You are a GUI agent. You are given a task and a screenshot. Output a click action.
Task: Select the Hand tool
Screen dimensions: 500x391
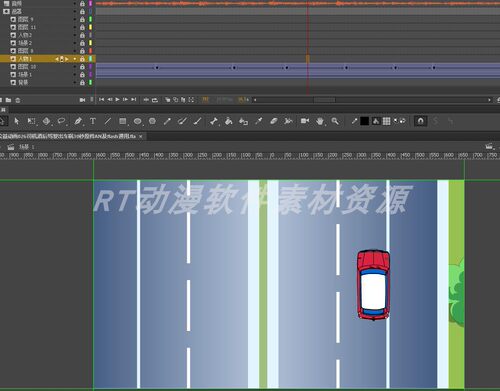pos(320,121)
